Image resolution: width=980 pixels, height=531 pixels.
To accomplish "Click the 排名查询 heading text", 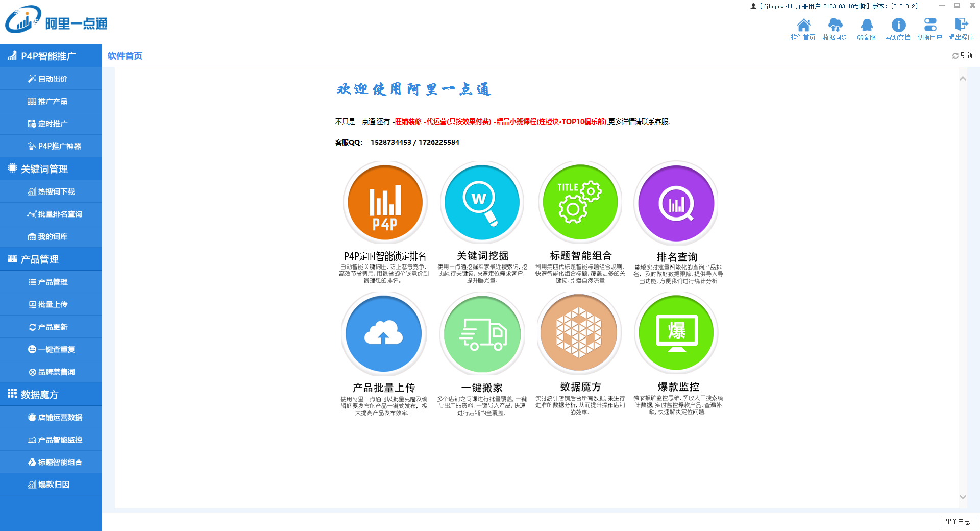I will (677, 257).
